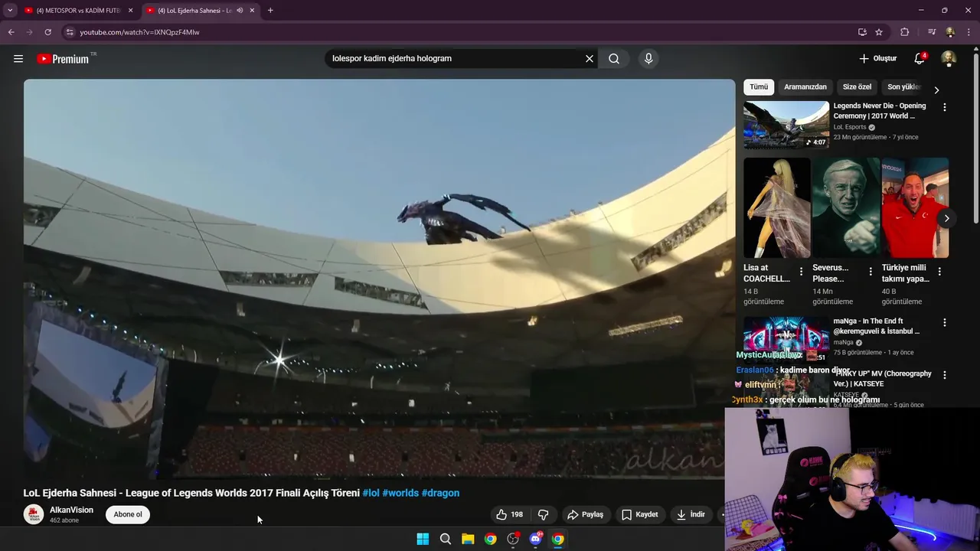Image resolution: width=980 pixels, height=551 pixels.
Task: Open options for Severus Please short
Action: click(870, 272)
